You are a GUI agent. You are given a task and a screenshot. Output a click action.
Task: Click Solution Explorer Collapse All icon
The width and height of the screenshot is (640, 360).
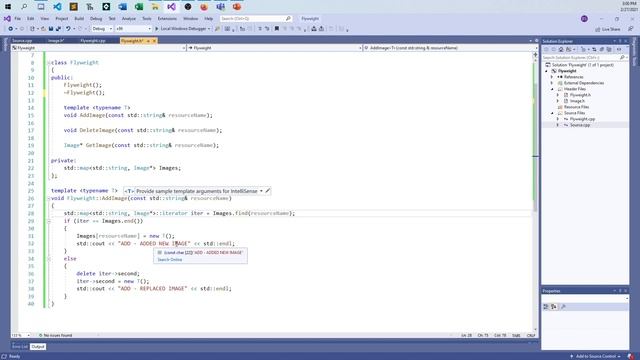602,49
